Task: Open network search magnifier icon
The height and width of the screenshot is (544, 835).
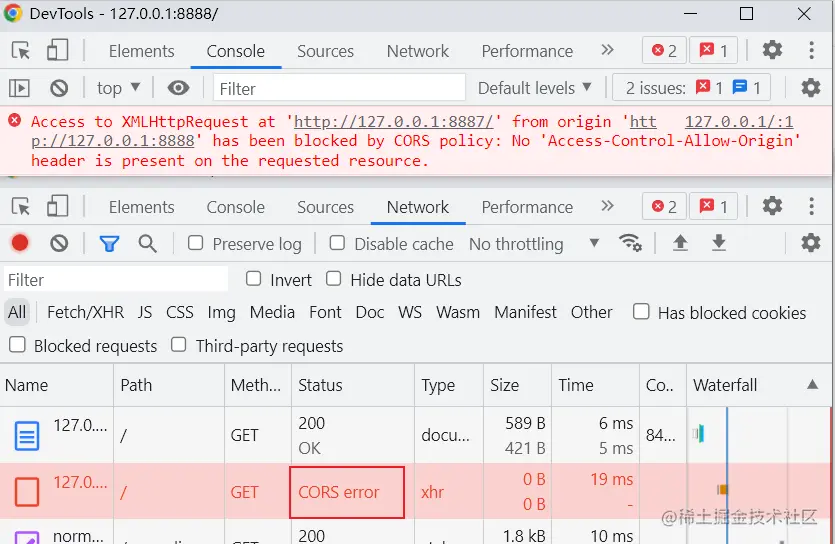Action: click(x=148, y=244)
